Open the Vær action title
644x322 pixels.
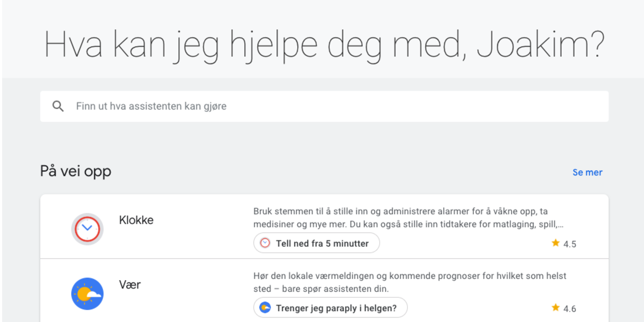[130, 284]
